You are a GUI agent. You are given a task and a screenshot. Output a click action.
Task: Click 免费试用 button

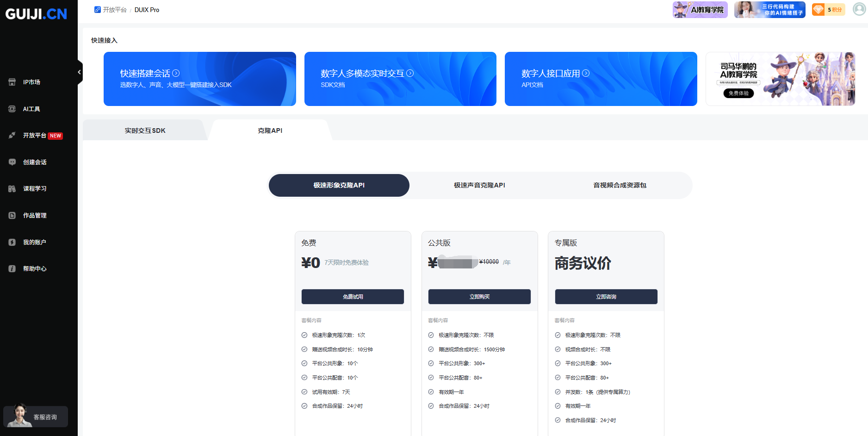coord(353,297)
